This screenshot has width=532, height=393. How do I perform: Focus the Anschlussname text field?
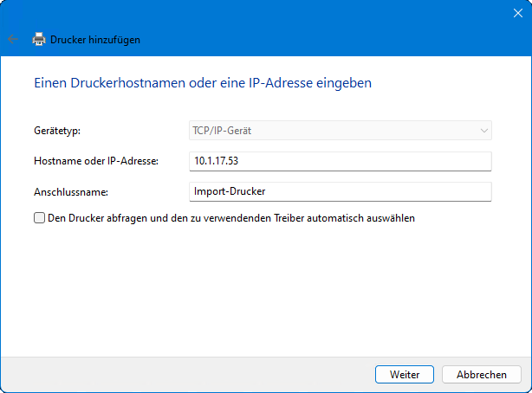pos(340,191)
